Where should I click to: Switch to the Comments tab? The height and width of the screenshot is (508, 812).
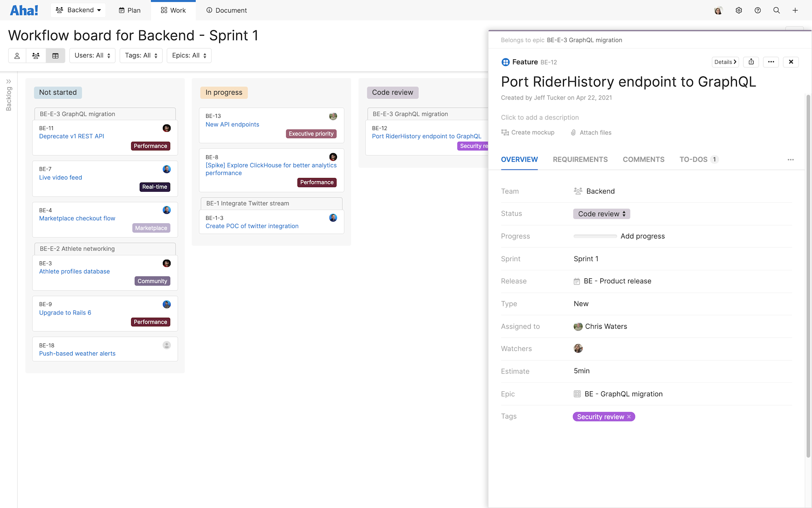point(644,160)
